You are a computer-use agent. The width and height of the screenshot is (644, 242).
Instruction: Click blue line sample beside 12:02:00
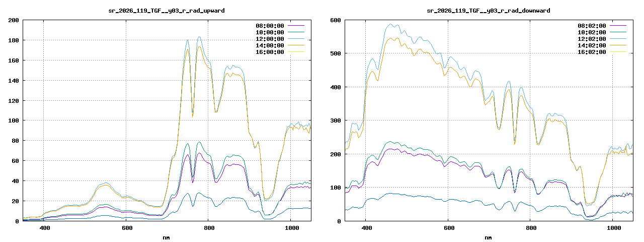(x=618, y=39)
